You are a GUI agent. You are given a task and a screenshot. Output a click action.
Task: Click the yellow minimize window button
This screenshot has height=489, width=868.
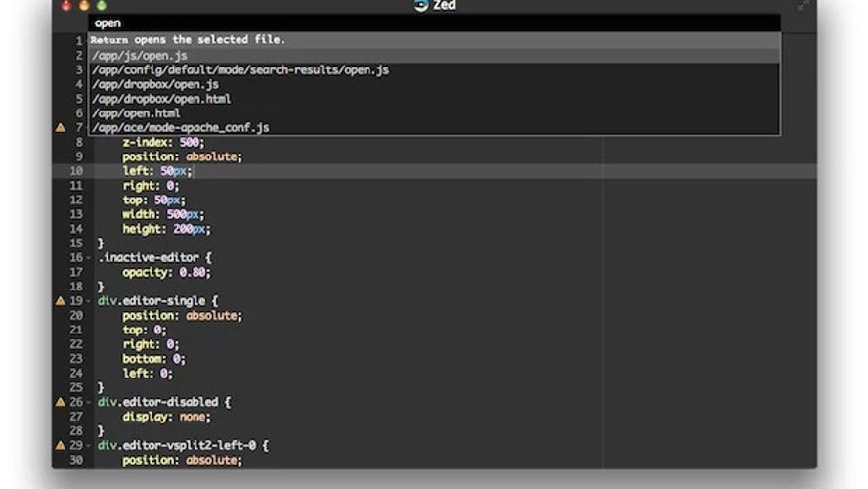pyautogui.click(x=84, y=6)
